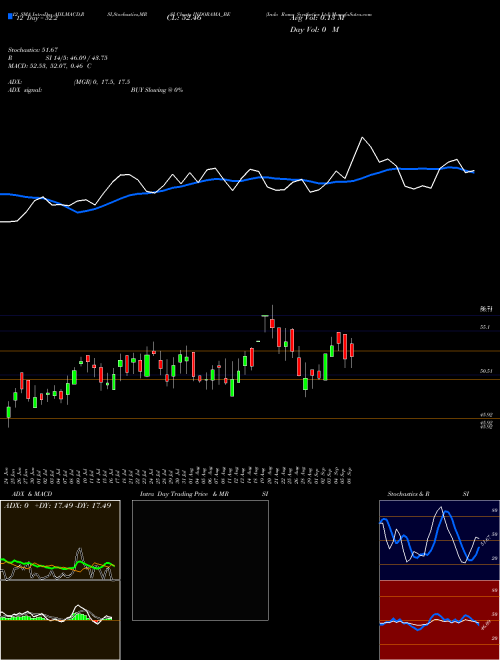Click the 'ADX: 0 +DY: 17.49 -DY: 17.49' readout

click(x=57, y=506)
